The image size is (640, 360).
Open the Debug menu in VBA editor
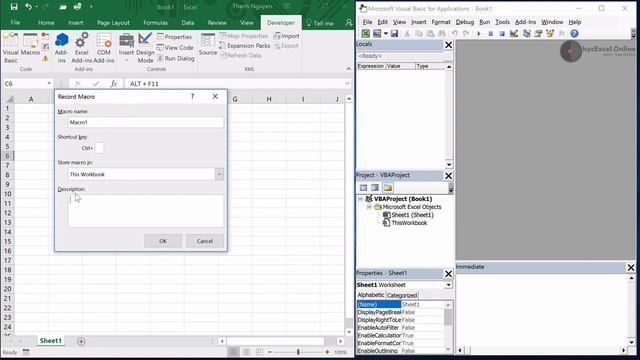click(x=464, y=22)
